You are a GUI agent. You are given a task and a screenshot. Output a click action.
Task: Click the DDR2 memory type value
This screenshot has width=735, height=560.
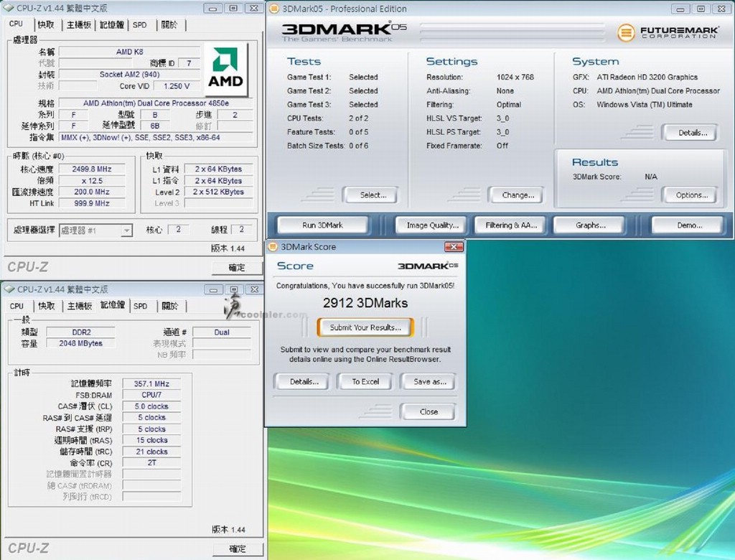81,332
